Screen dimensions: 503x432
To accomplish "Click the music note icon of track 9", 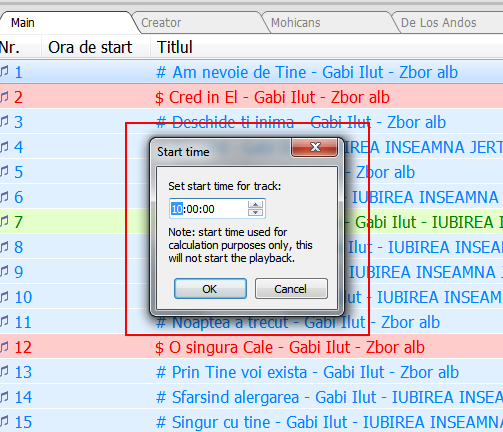I will [x=4, y=271].
